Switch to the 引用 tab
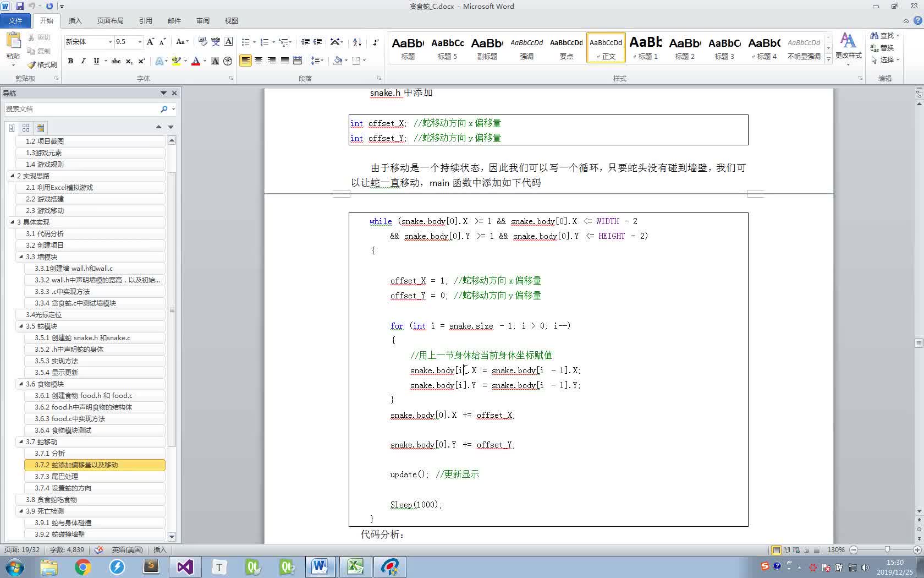Viewport: 924px width, 578px height. [x=145, y=20]
